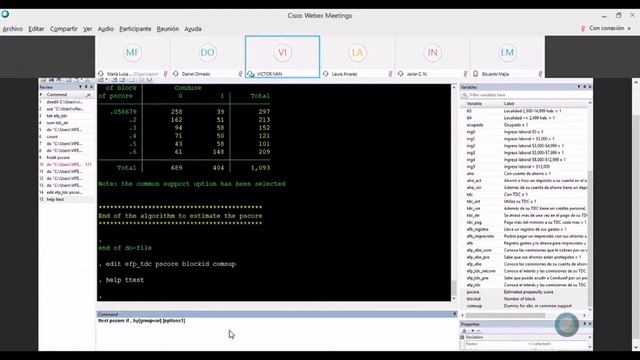Click Results window vertical scrollbar
Screen dimensions: 640x360
tap(454, 193)
